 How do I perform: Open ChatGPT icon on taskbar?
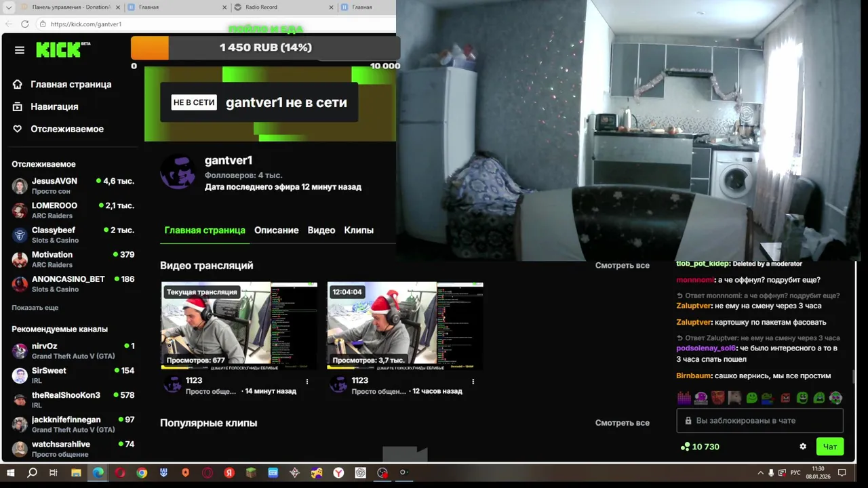[x=360, y=473]
